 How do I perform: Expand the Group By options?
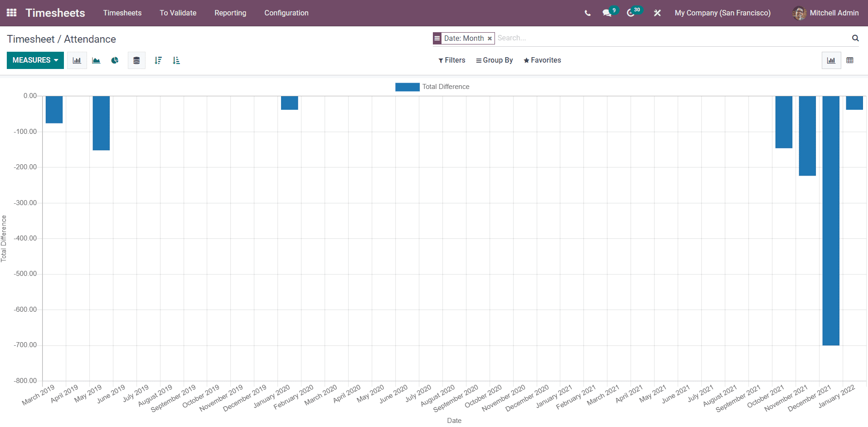pyautogui.click(x=494, y=60)
